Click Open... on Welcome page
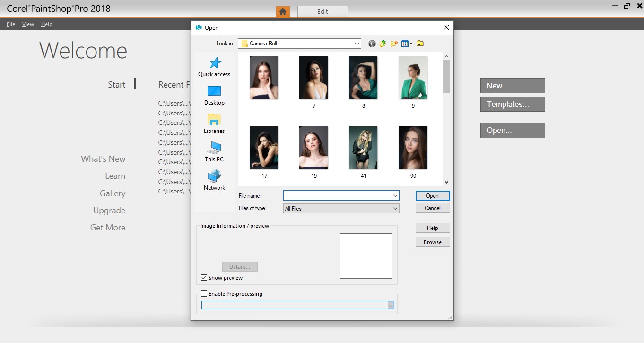The image size is (644, 343). pyautogui.click(x=513, y=131)
